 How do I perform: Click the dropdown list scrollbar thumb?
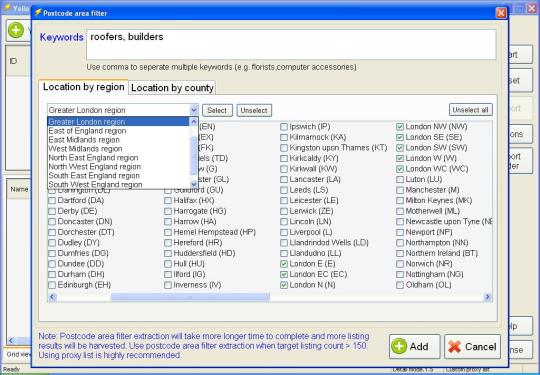(194, 156)
